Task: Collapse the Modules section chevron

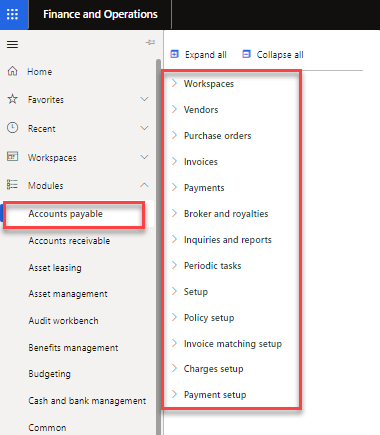Action: [x=144, y=185]
